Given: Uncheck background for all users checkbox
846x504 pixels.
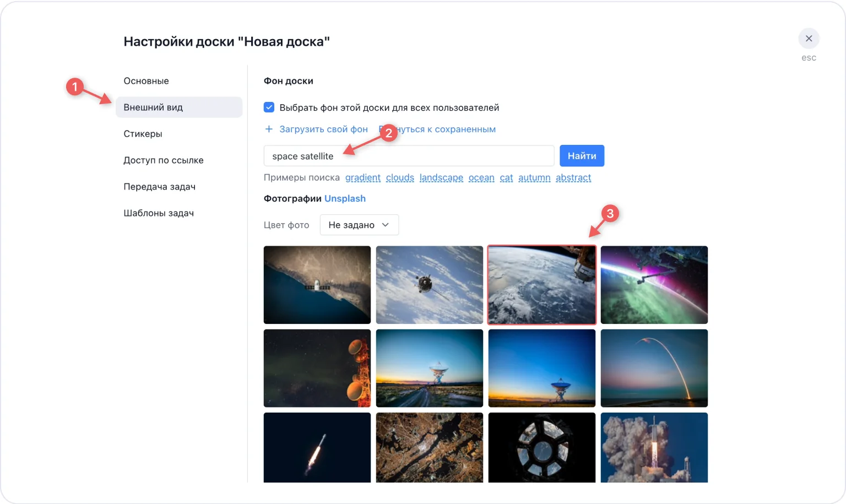Looking at the screenshot, I should click(x=269, y=107).
